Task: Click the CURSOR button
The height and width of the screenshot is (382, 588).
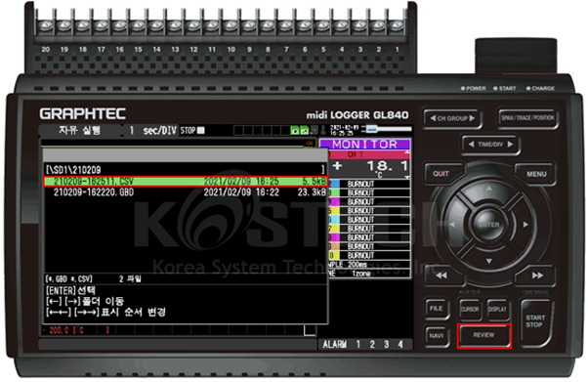Action: [470, 309]
